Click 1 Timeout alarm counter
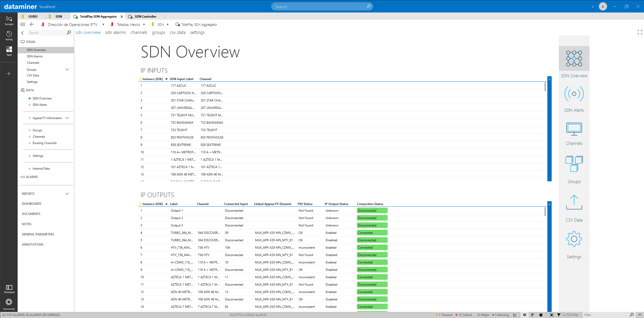Viewport: 644px width, 318px height. point(444,315)
